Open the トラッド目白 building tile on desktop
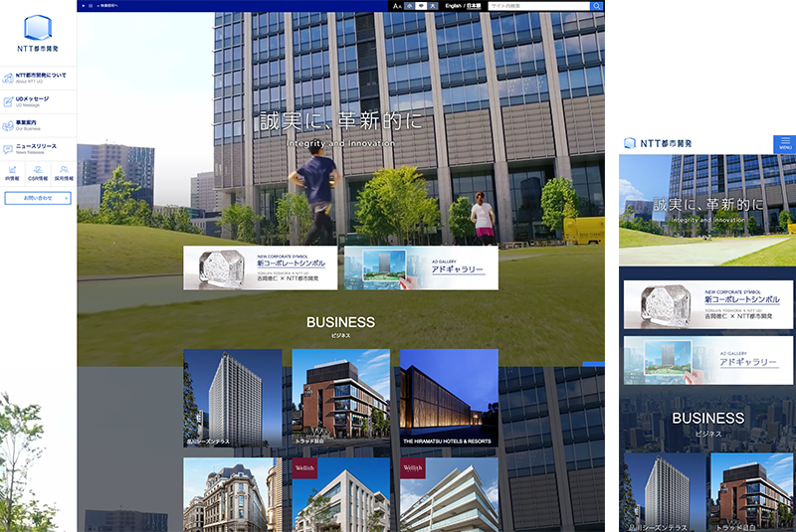Screen dimensions: 796x532 click(x=341, y=398)
